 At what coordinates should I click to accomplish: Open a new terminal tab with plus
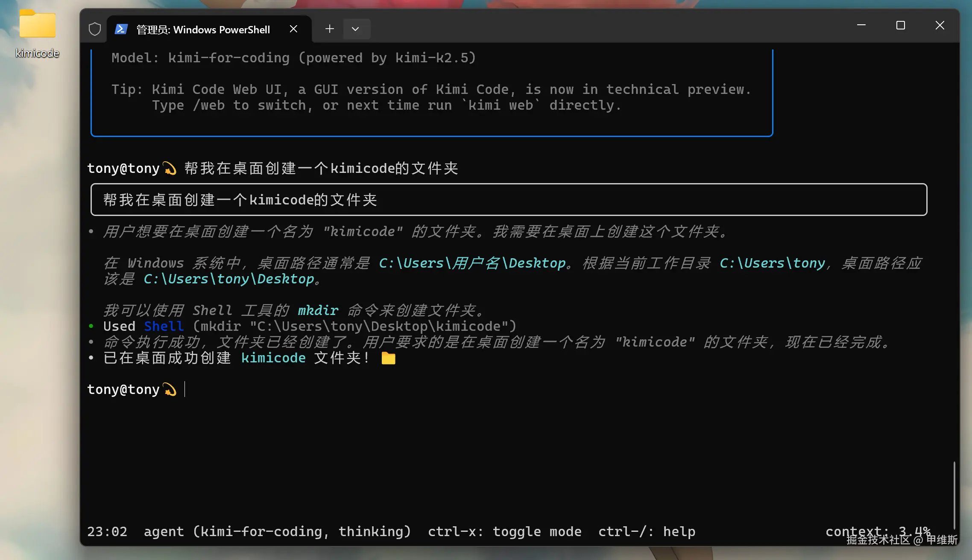[x=329, y=29]
